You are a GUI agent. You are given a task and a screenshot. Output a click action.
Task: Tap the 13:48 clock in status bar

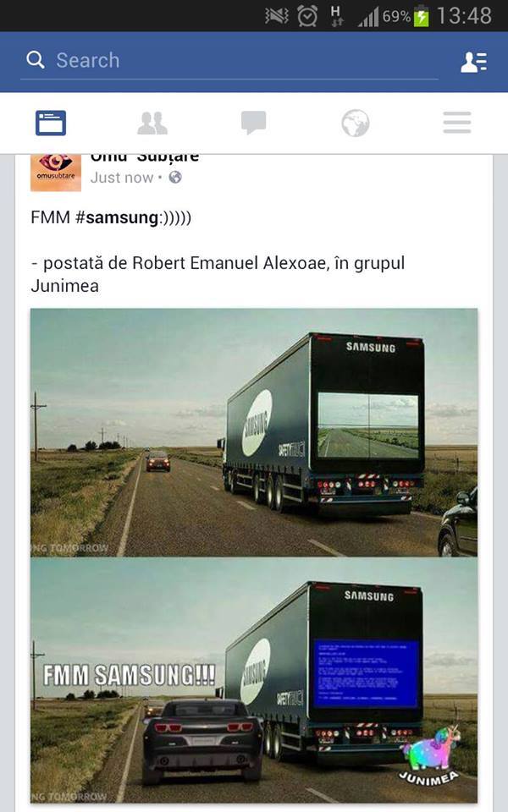pyautogui.click(x=464, y=16)
